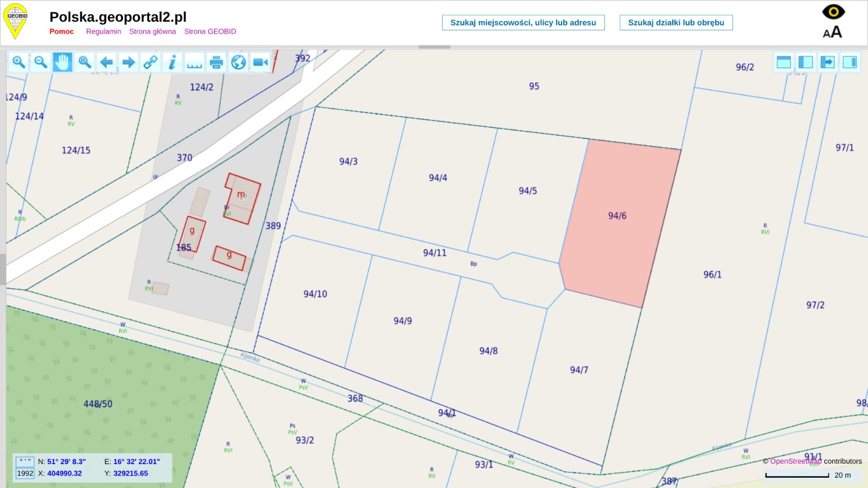
Task: Toggle the top header panel layout button
Action: tap(783, 62)
